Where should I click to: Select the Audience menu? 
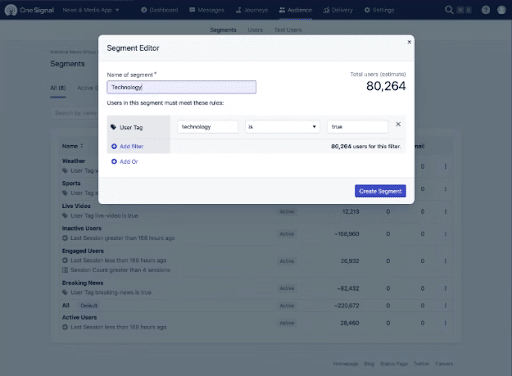[295, 10]
